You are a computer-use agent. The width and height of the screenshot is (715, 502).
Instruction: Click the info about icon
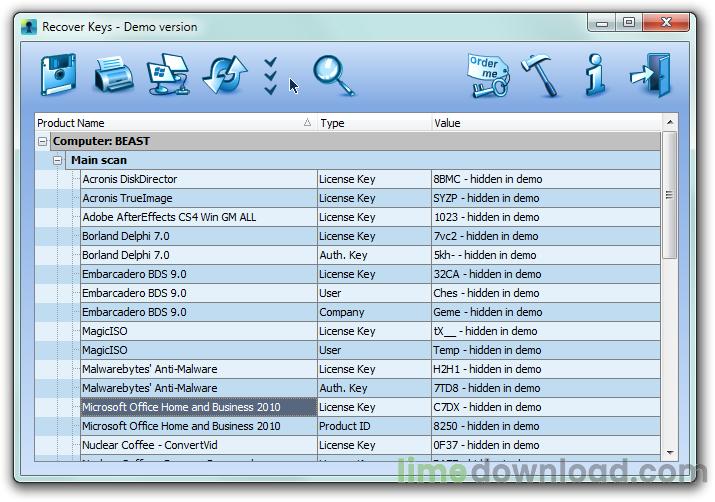point(595,75)
